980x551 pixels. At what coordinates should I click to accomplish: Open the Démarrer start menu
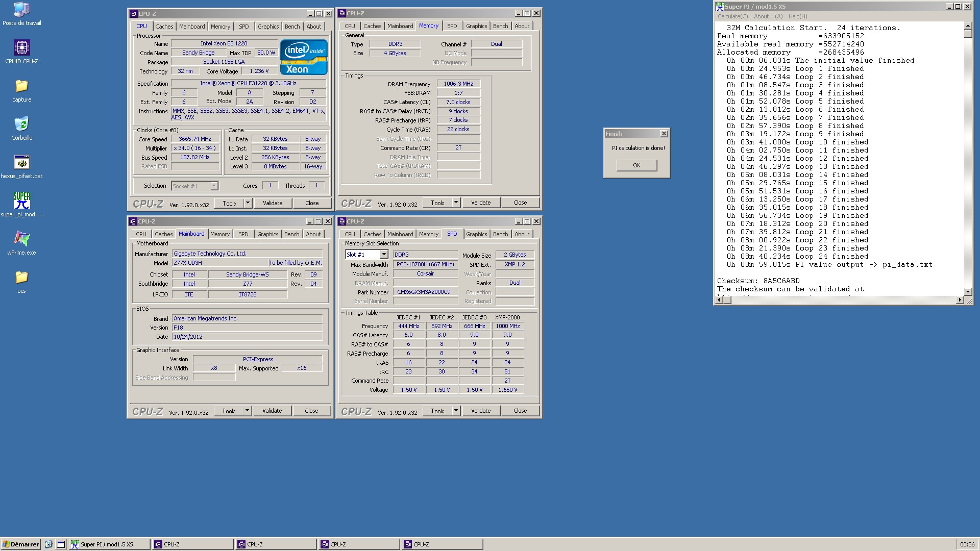click(x=20, y=544)
